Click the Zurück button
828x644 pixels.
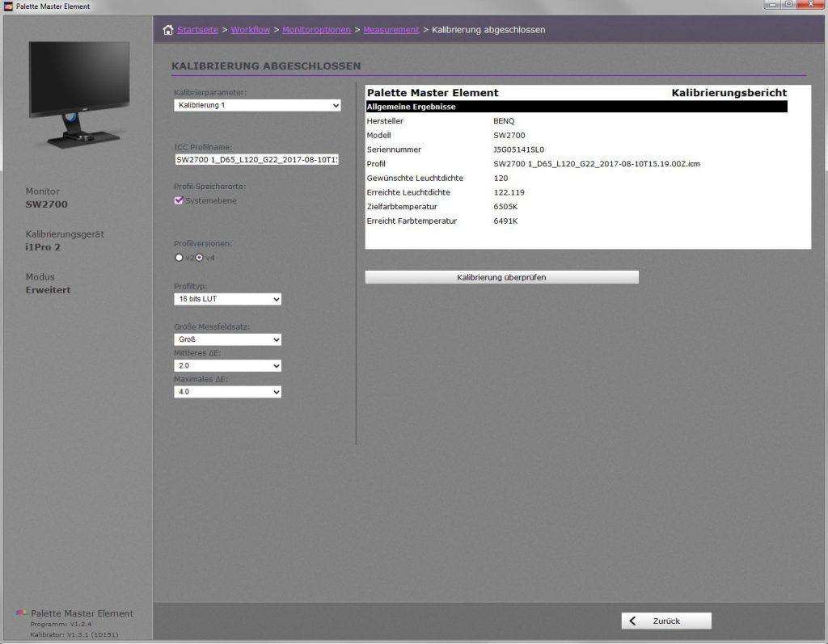pyautogui.click(x=666, y=621)
